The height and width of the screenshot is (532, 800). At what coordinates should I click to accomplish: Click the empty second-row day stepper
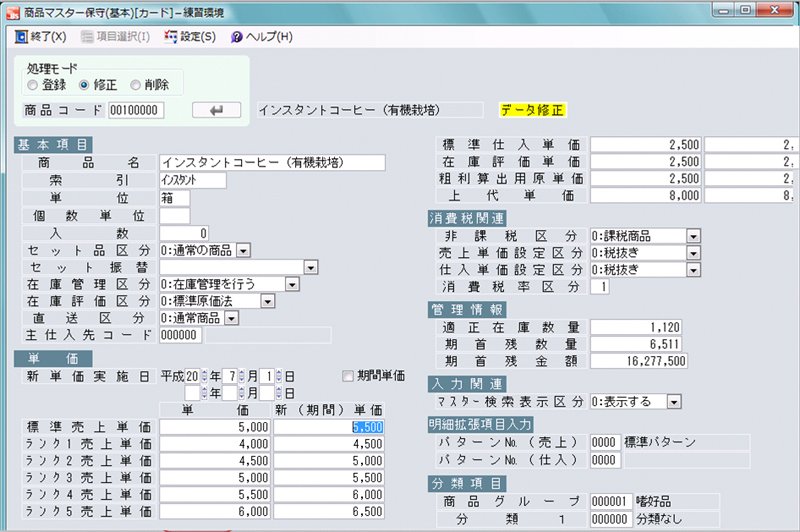[x=279, y=393]
